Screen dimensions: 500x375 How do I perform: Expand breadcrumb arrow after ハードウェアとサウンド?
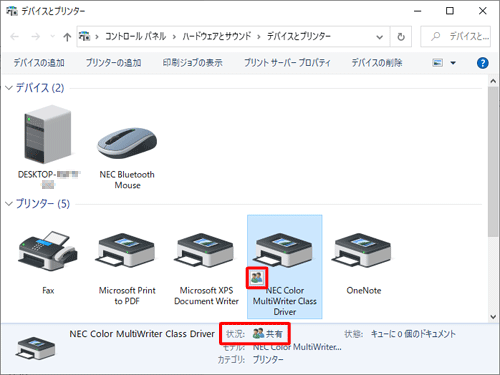click(x=258, y=37)
